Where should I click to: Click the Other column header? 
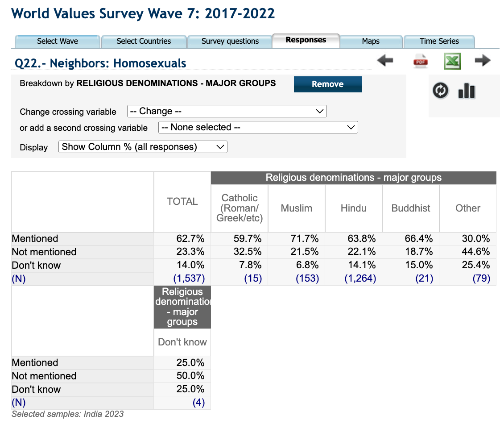468,208
